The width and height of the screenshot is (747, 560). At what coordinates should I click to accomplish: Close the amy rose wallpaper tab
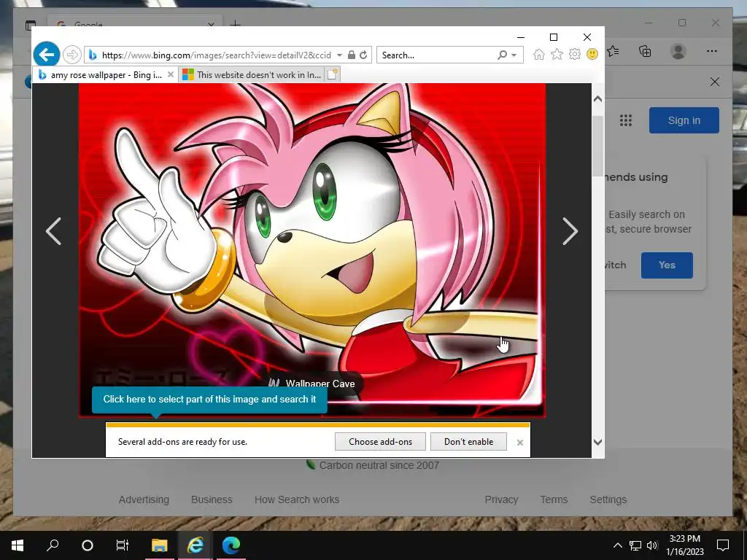(171, 75)
